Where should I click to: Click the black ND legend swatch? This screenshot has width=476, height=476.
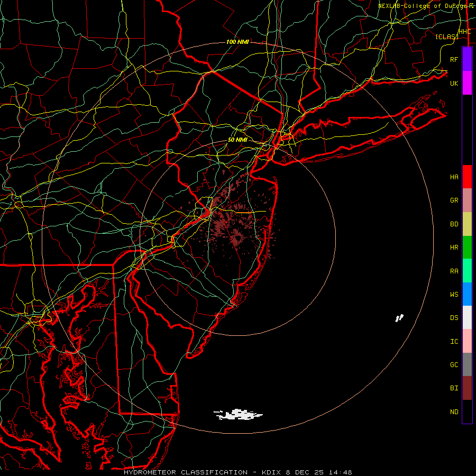(467, 411)
